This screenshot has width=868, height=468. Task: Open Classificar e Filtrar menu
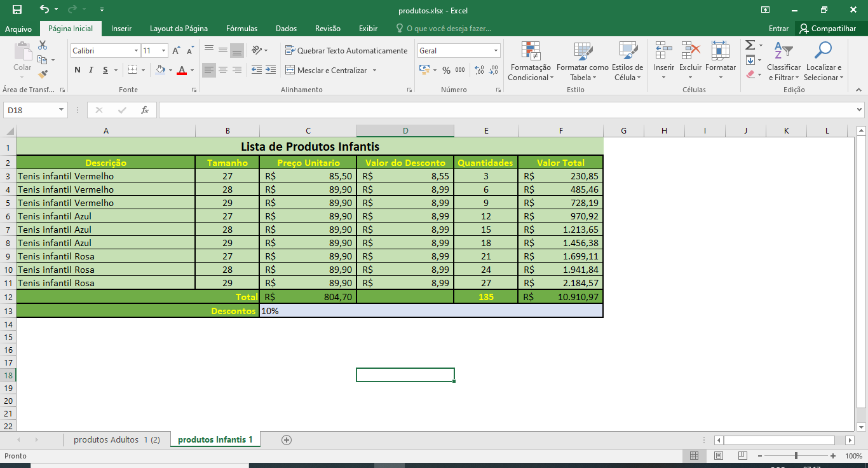click(784, 62)
